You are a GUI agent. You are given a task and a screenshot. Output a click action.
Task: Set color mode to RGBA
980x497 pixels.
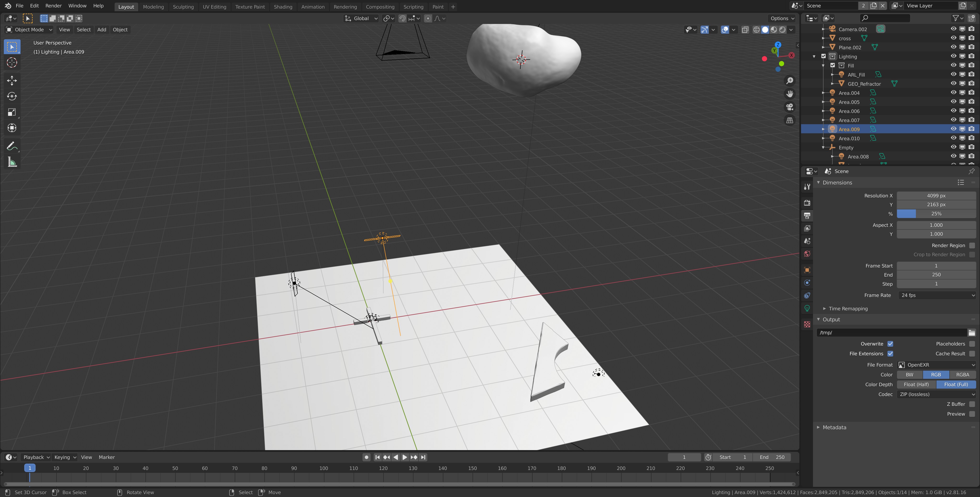click(x=962, y=374)
